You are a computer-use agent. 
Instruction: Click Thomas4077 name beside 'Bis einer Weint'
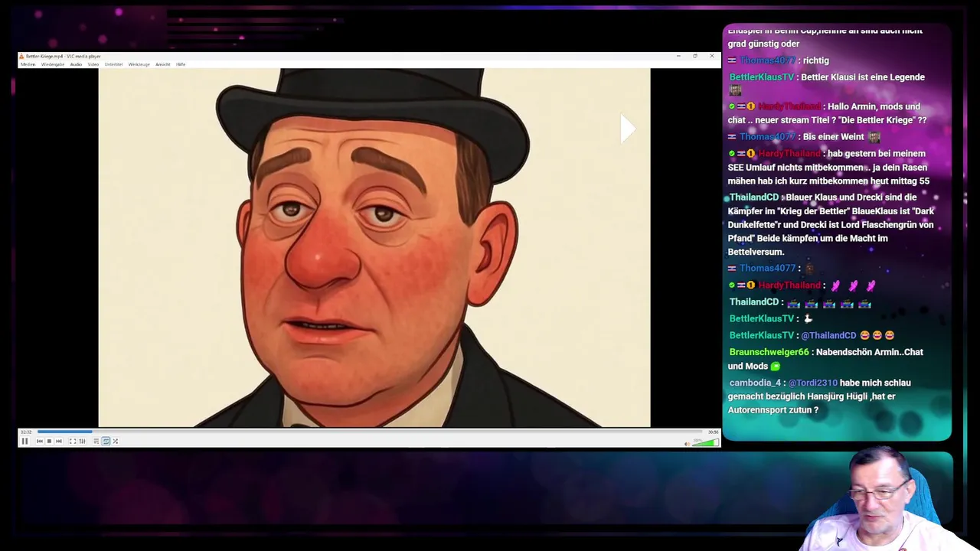click(x=767, y=137)
